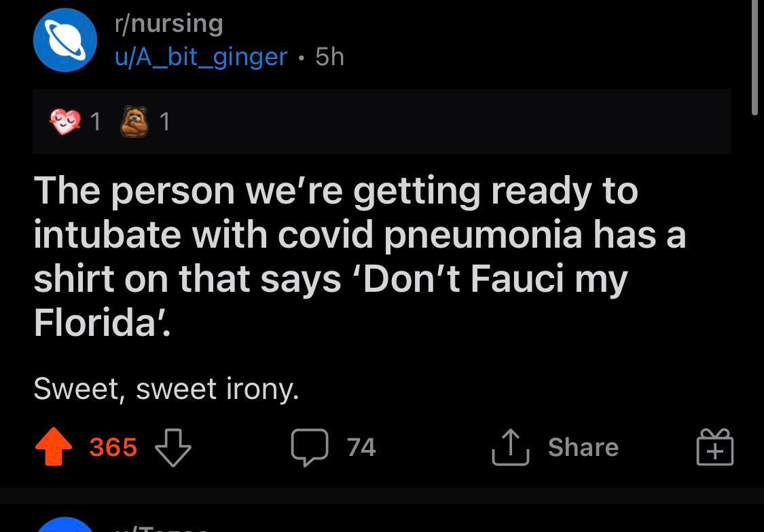
Task: Click the 'Sweet, sweet irony.' body text
Action: (x=166, y=389)
